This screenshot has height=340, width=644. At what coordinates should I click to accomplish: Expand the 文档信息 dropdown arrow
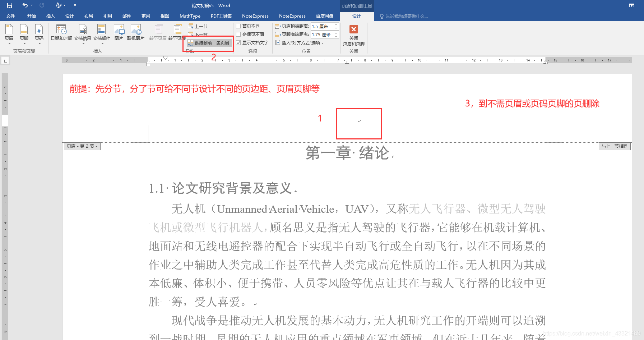(83, 44)
